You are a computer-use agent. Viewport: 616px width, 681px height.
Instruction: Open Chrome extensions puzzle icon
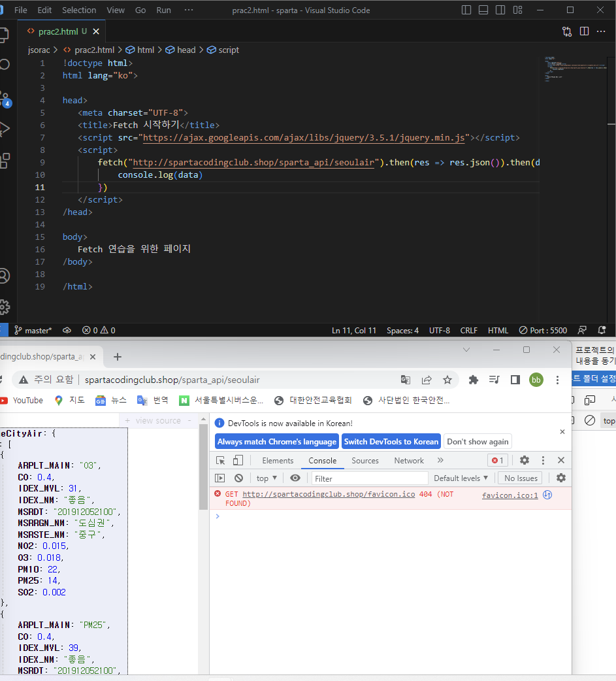coord(473,380)
